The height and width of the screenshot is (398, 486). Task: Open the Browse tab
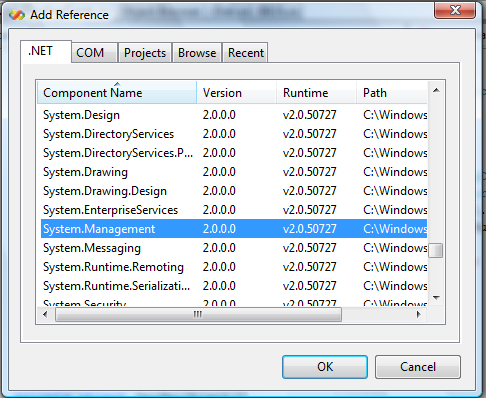[197, 53]
